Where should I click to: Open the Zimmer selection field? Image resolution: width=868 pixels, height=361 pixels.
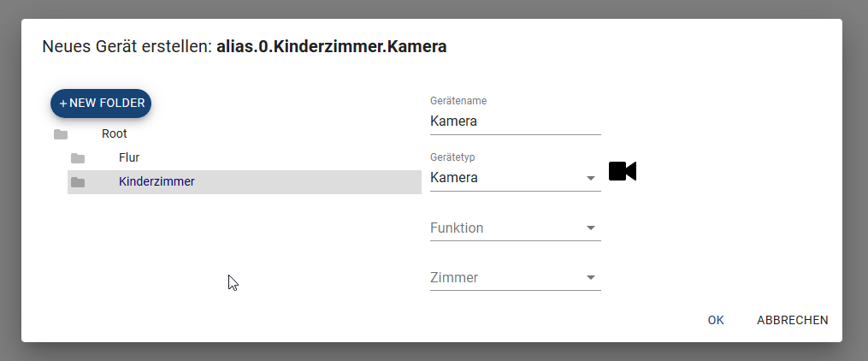coord(516,278)
